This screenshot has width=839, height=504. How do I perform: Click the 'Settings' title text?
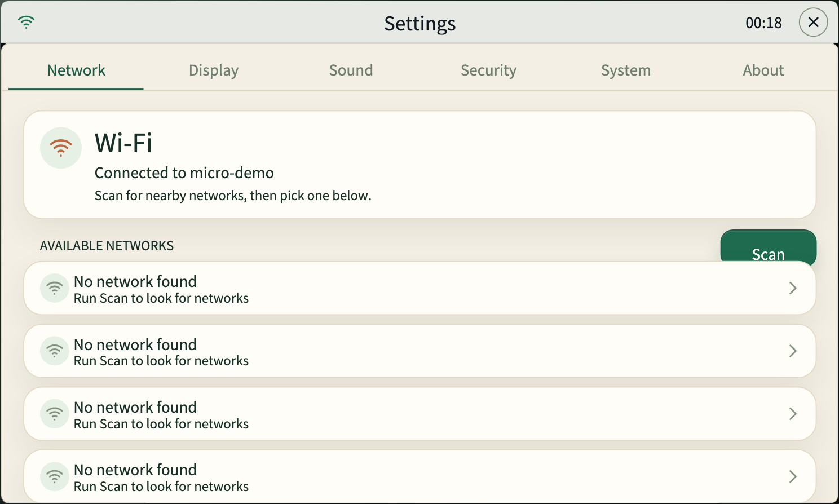click(x=420, y=24)
